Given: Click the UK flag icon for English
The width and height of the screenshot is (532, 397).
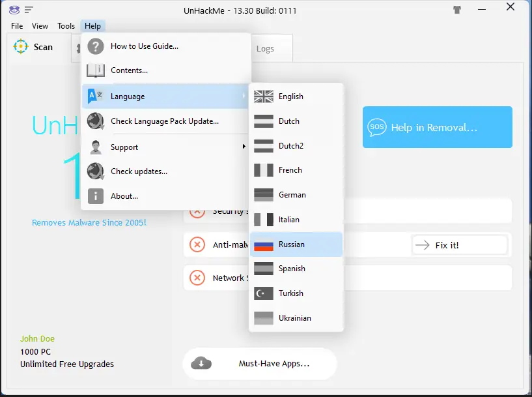Looking at the screenshot, I should [x=264, y=96].
